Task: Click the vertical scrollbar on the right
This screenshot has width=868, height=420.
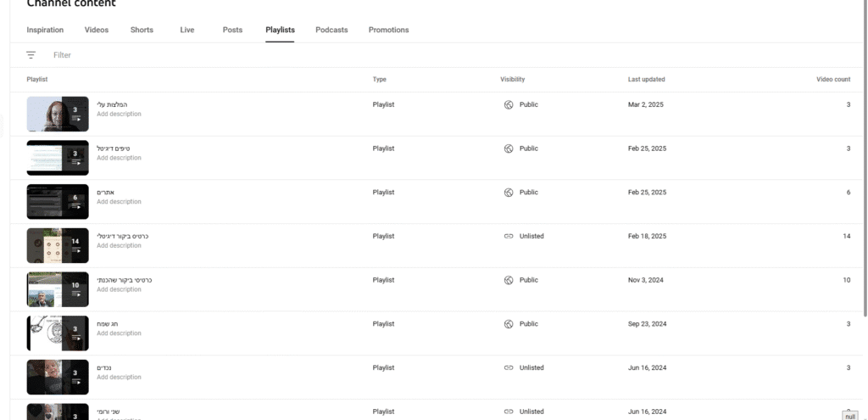Action: click(865, 160)
